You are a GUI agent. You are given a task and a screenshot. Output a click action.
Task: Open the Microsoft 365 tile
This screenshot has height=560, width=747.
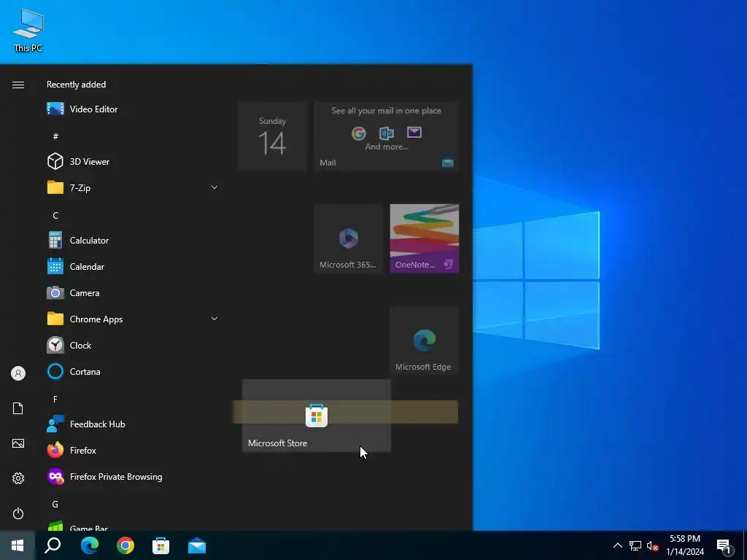coord(348,238)
